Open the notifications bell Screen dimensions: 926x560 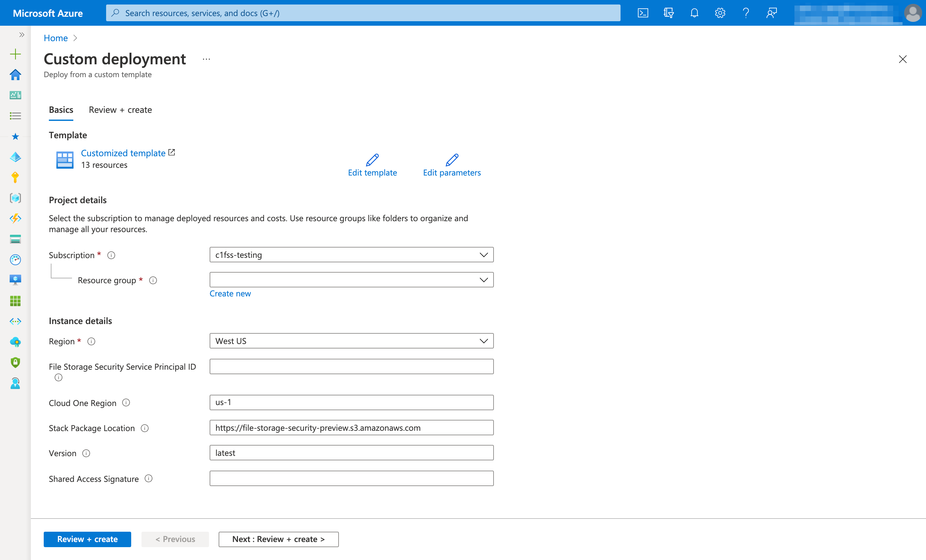[x=694, y=13]
